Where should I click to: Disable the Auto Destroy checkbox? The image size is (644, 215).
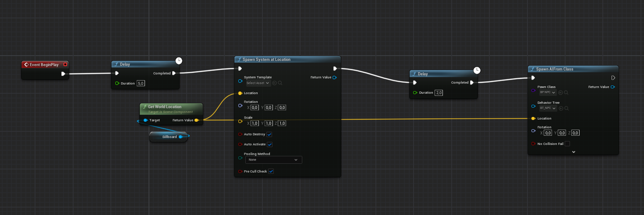(269, 134)
